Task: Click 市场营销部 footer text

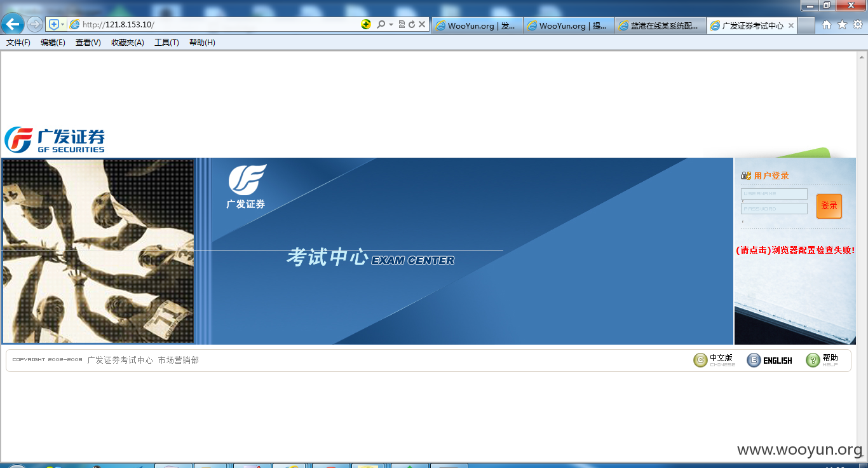Action: pos(178,360)
